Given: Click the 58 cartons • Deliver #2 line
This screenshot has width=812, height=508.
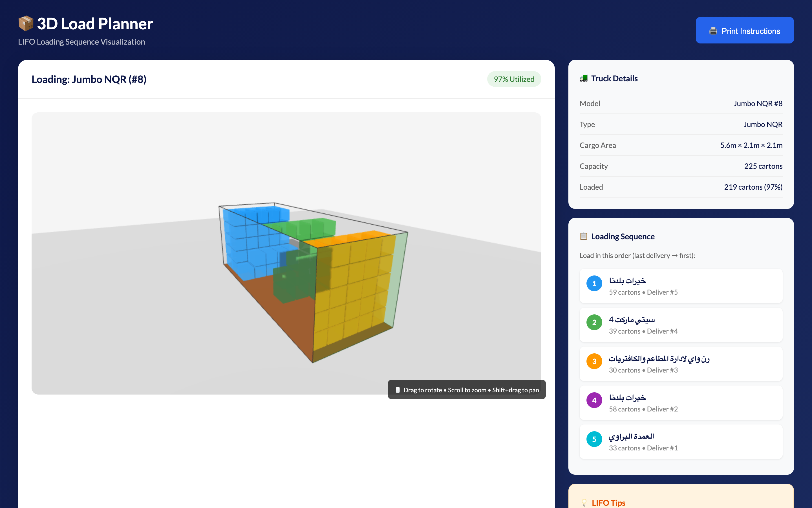Looking at the screenshot, I should [x=643, y=409].
